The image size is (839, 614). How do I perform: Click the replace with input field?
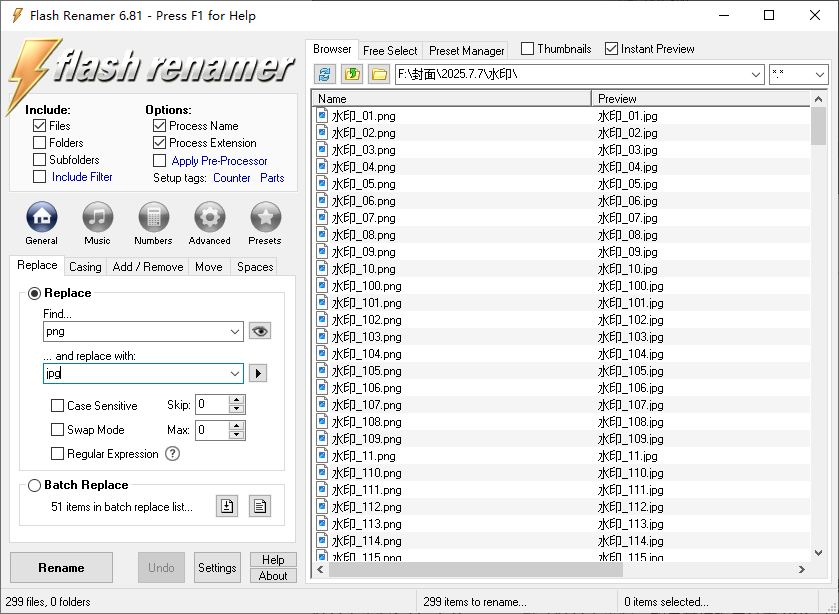[x=135, y=373]
